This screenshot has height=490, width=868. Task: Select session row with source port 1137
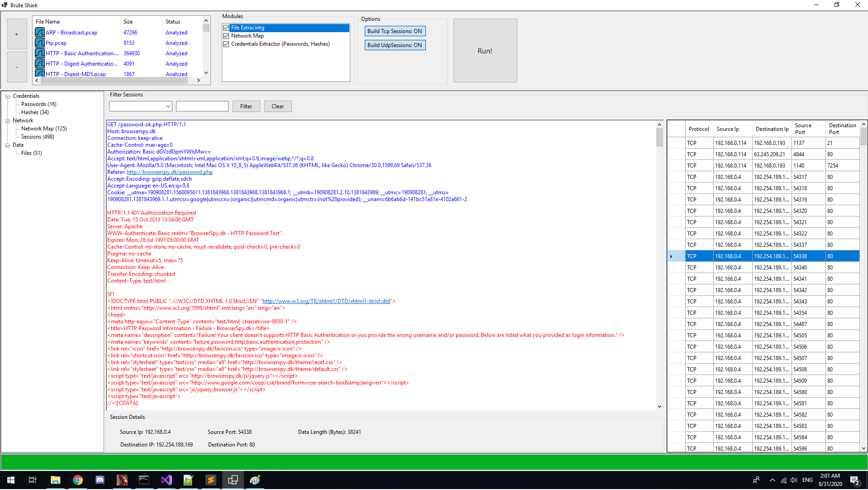click(x=763, y=143)
